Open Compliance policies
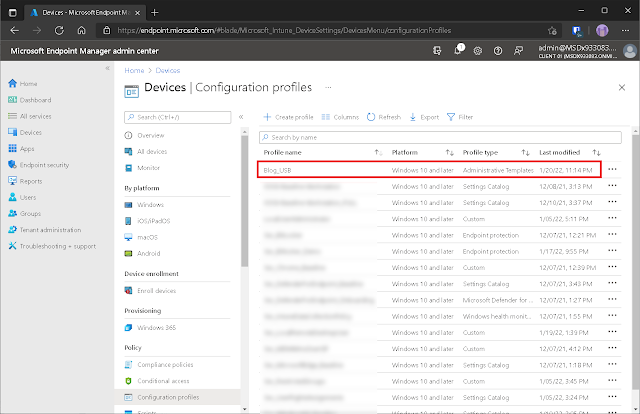The image size is (640, 414). click(159, 365)
